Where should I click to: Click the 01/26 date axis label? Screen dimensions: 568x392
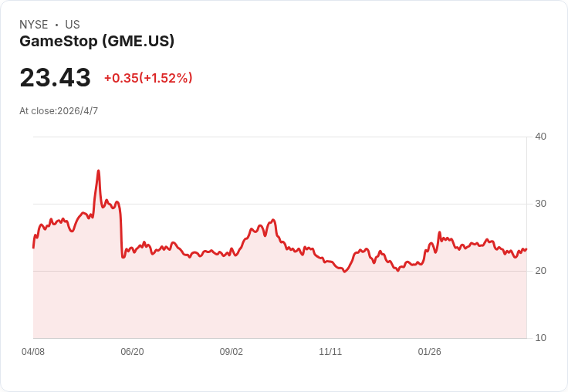[x=429, y=352]
